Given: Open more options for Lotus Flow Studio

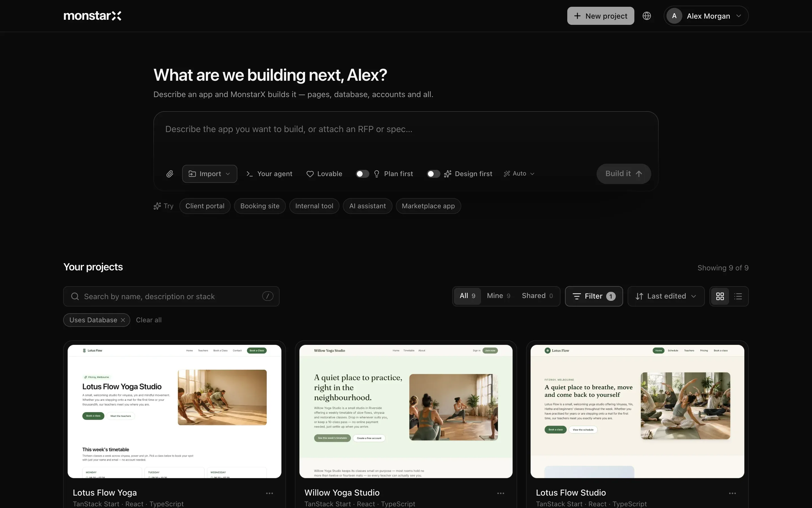Looking at the screenshot, I should pyautogui.click(x=732, y=493).
